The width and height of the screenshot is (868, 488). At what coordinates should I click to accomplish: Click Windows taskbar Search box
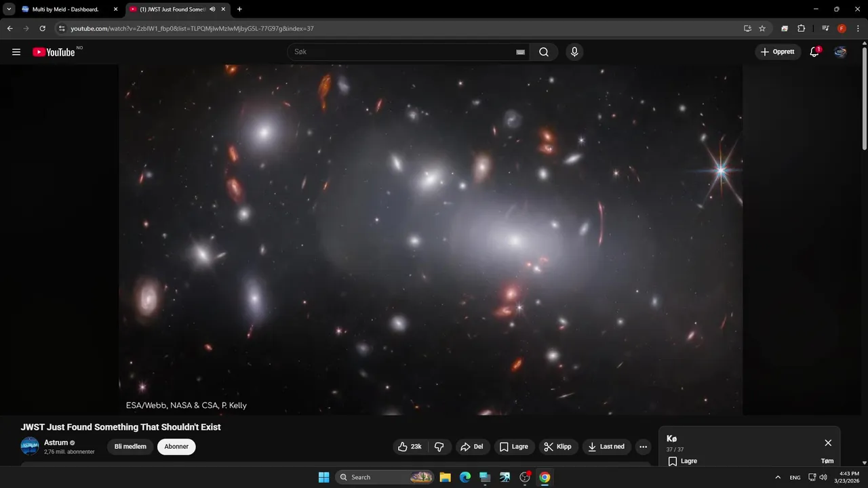point(384,477)
